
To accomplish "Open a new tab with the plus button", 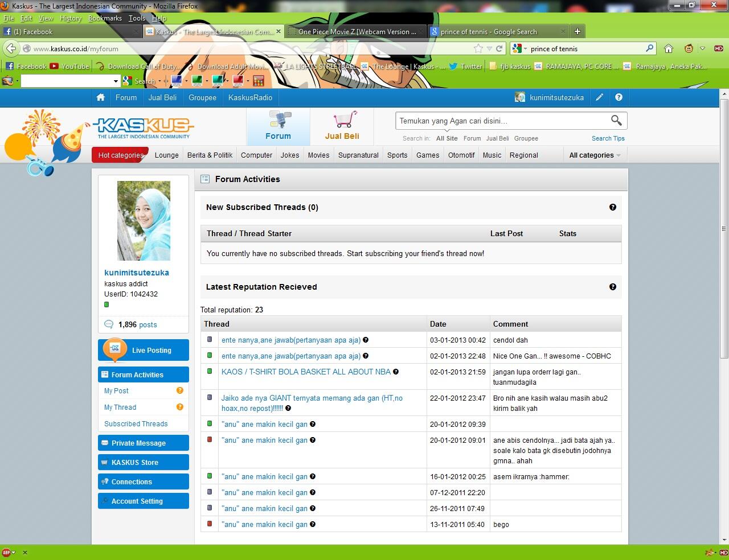I will [x=577, y=31].
